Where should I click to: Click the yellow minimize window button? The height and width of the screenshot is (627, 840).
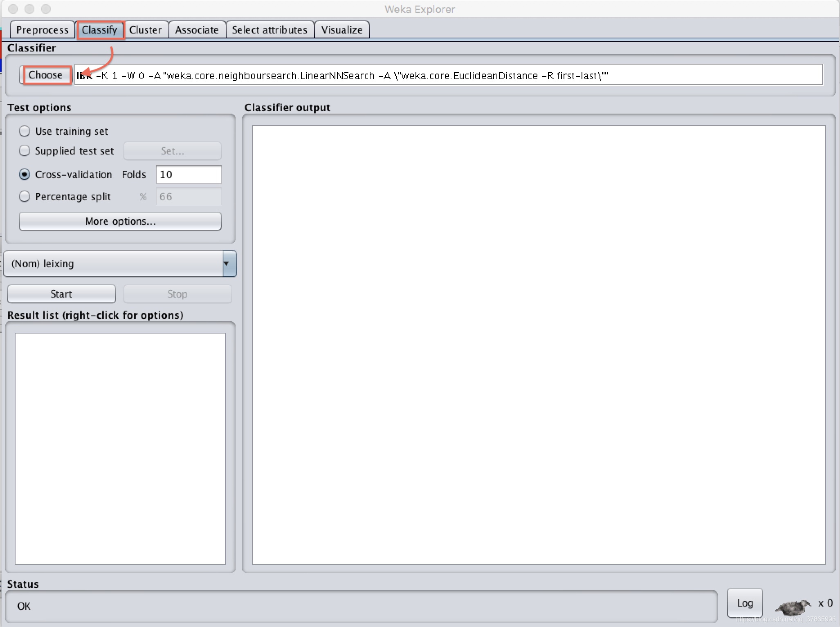[x=29, y=9]
